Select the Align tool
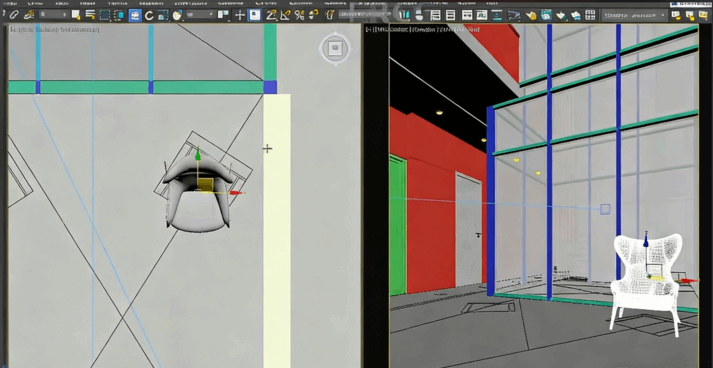Image resolution: width=713 pixels, height=368 pixels. [x=418, y=15]
